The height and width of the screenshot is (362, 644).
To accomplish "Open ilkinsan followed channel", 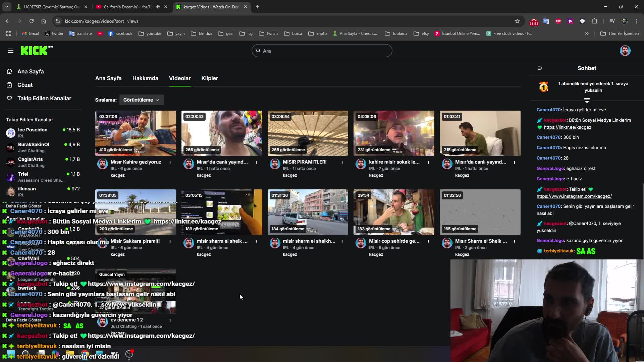I will 43,192.
